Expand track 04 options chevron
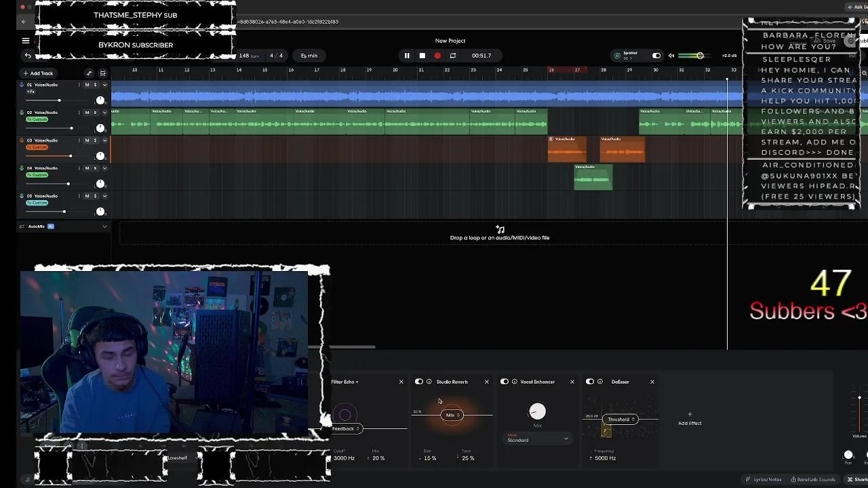The image size is (868, 488). [x=104, y=168]
